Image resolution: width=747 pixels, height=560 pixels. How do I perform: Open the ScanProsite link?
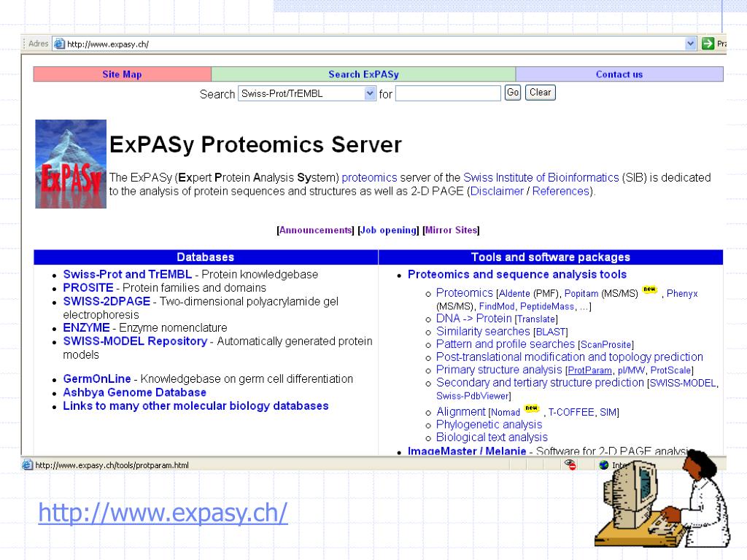coord(606,345)
